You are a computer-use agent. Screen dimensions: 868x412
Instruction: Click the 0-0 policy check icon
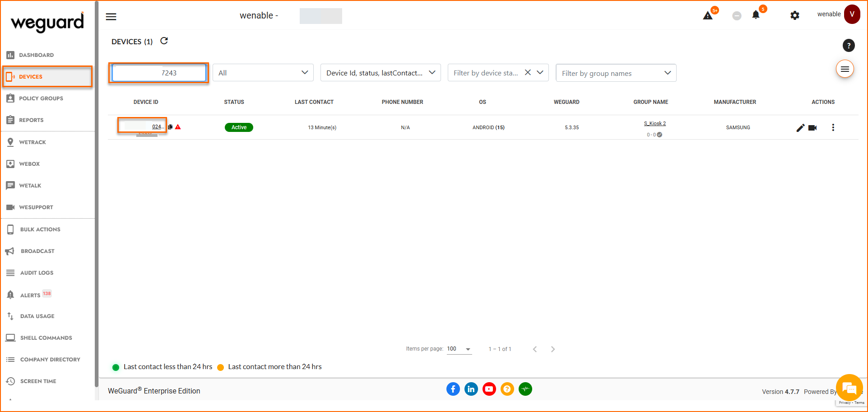pyautogui.click(x=659, y=135)
